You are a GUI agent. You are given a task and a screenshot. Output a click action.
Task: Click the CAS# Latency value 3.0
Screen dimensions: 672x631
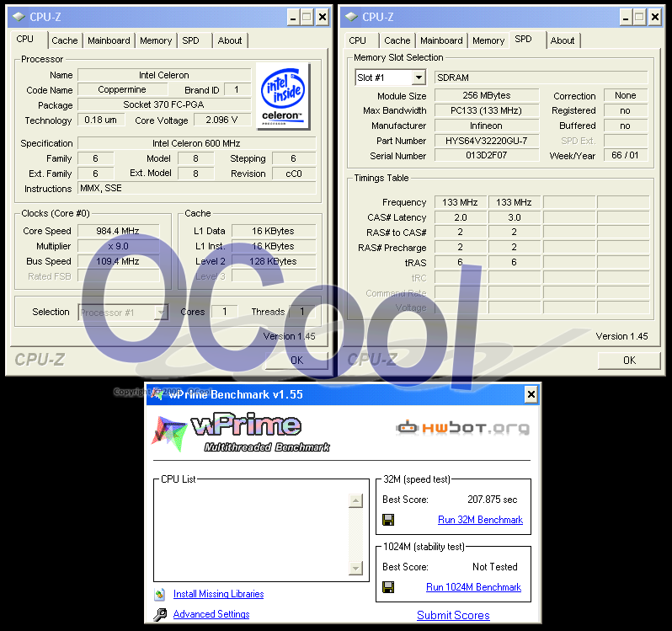515,217
